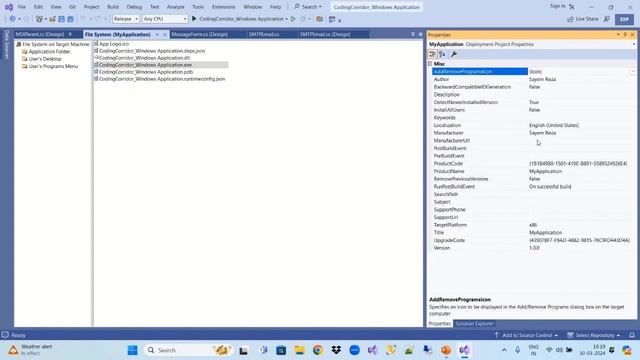Click the Find in Files toolbar icon
This screenshot has height=360, width=640.
(320, 19)
